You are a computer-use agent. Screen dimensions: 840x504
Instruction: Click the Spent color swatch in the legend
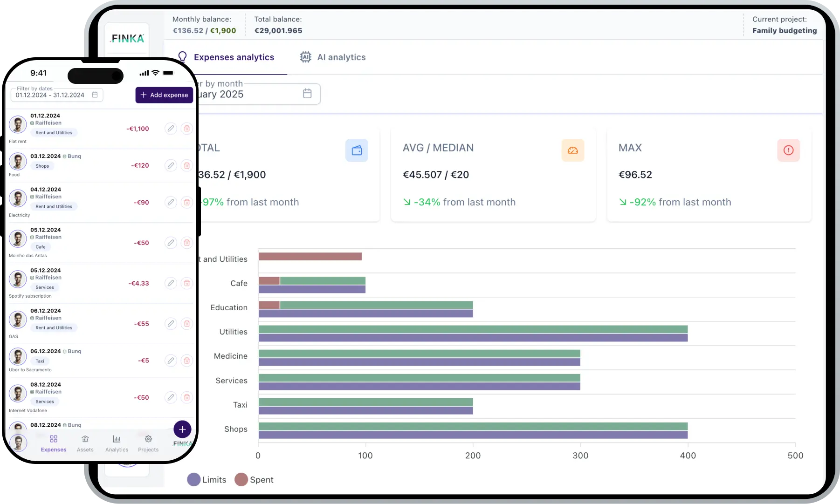coord(241,479)
